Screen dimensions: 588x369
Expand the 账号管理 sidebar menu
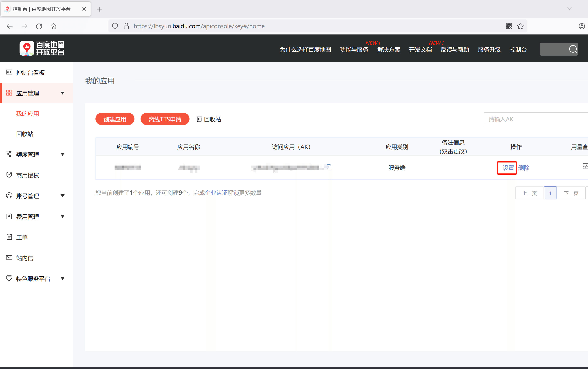pyautogui.click(x=63, y=196)
